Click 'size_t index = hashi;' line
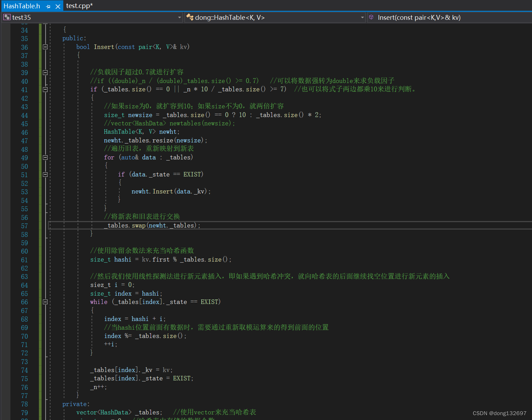Viewport: 532px width, 420px height. point(126,294)
